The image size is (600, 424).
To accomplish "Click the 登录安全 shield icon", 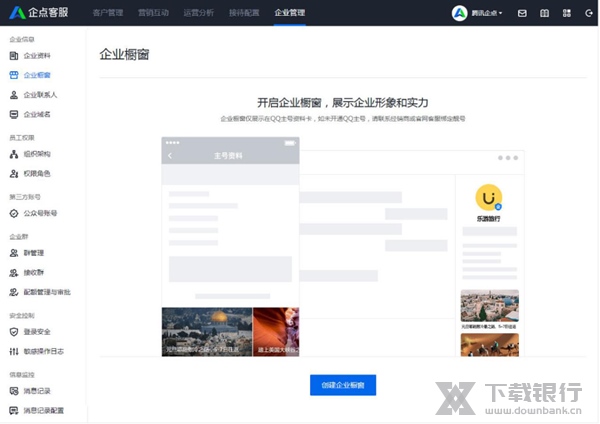I will [14, 332].
